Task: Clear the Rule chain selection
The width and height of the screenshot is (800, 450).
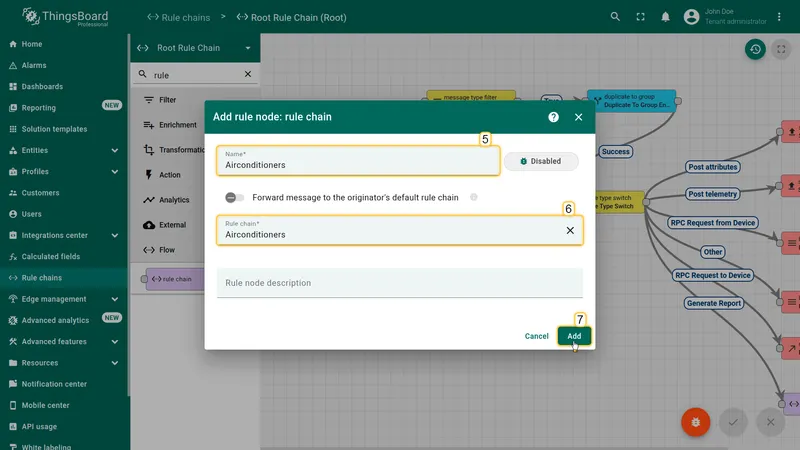Action: tap(570, 231)
